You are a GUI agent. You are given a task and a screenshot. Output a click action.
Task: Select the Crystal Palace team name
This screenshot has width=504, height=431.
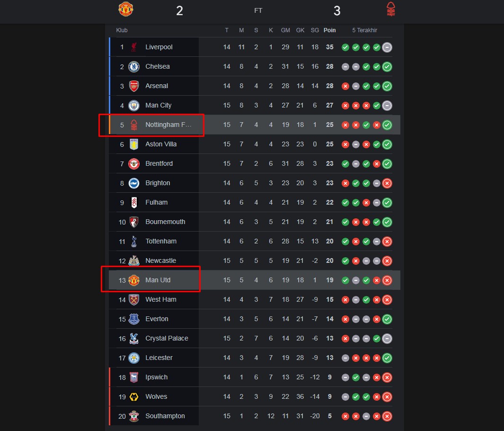(x=167, y=338)
